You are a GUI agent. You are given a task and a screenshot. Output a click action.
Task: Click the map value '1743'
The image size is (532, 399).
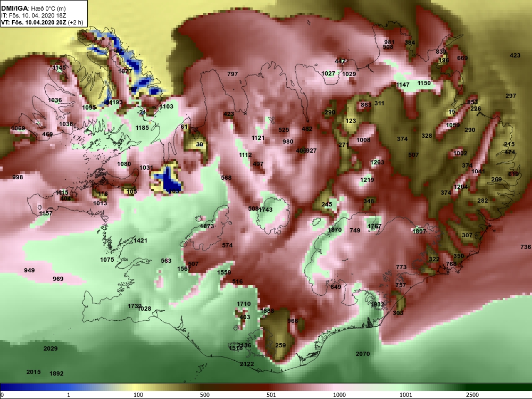(265, 210)
